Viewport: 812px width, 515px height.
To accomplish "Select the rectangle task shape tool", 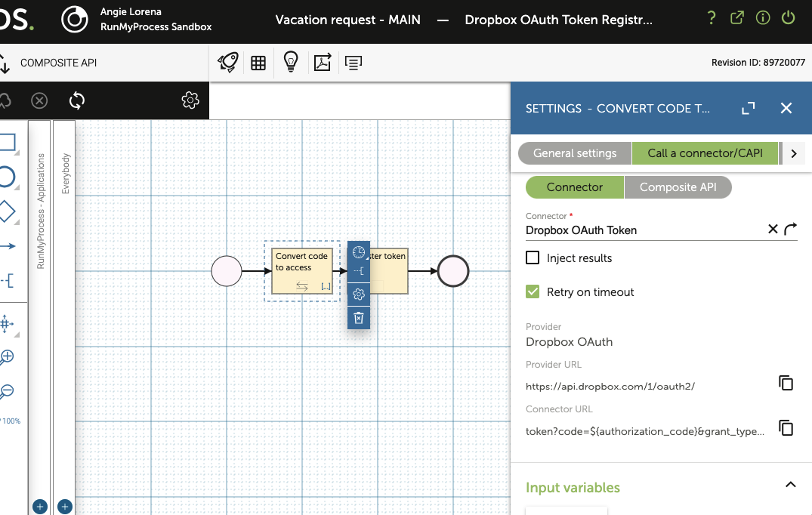I will point(8,142).
